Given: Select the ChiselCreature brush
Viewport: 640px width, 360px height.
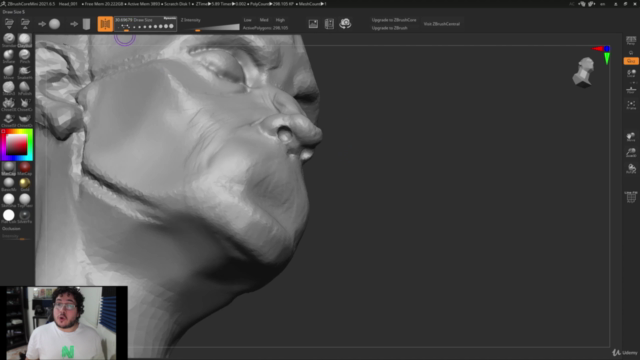Looking at the screenshot, I should [x=24, y=104].
